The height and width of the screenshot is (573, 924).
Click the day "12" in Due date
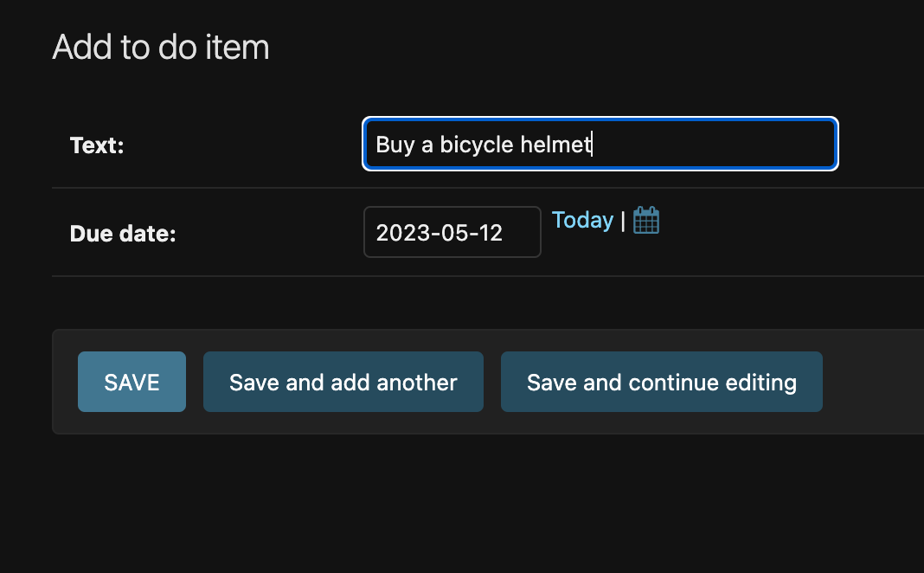pos(488,233)
